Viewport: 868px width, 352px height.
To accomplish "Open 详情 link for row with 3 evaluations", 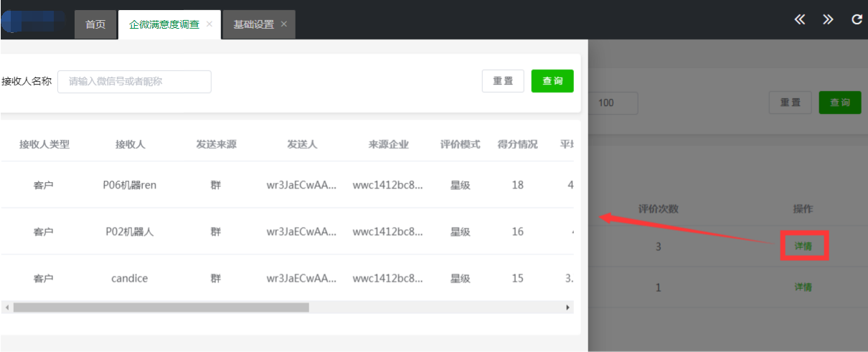I will pos(803,247).
